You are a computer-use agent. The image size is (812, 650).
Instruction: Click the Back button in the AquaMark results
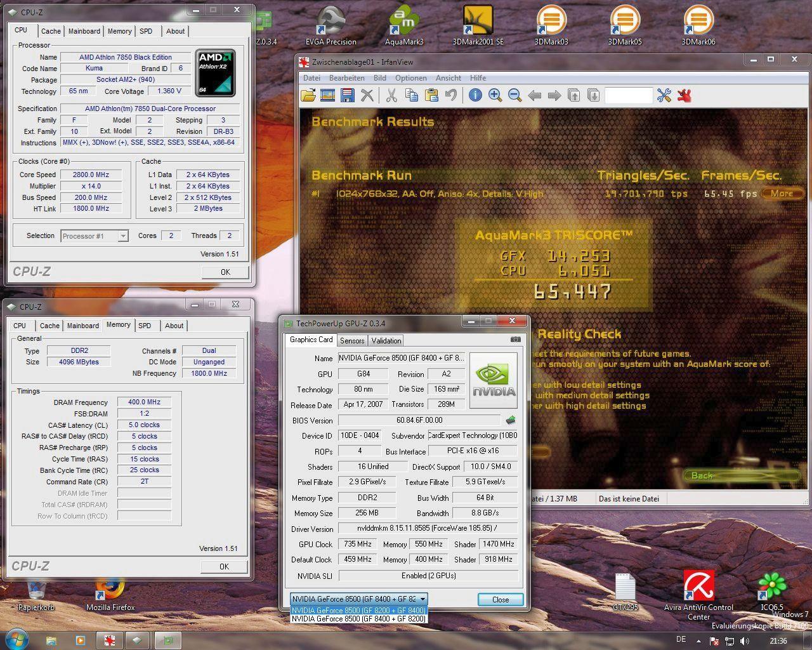coord(740,475)
